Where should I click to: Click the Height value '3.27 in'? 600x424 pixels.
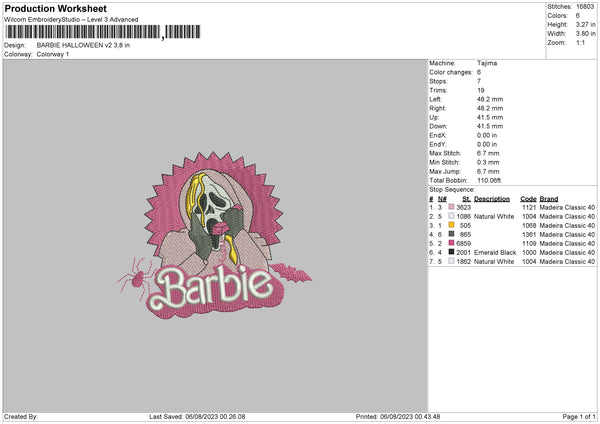pyautogui.click(x=585, y=24)
